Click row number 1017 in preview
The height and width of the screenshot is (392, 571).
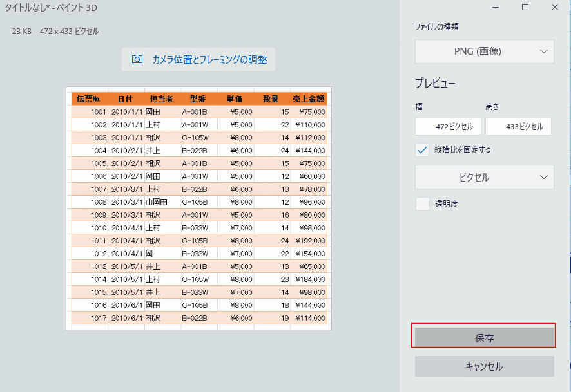(99, 318)
